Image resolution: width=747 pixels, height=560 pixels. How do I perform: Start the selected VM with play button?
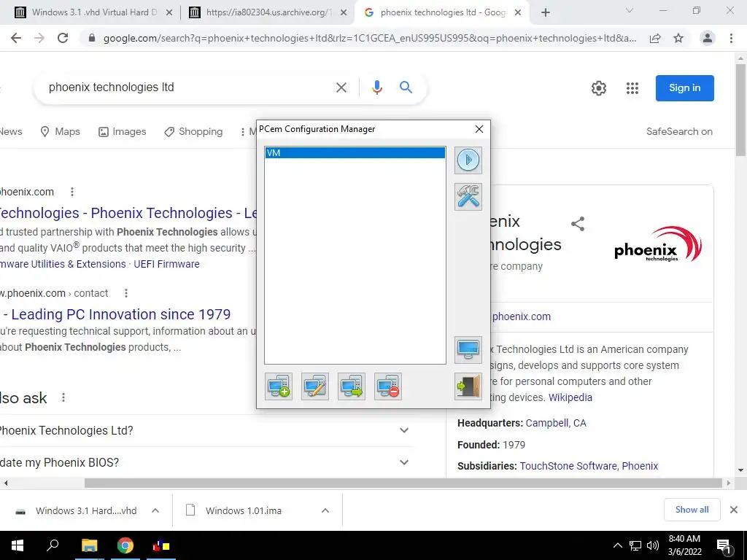tap(468, 160)
